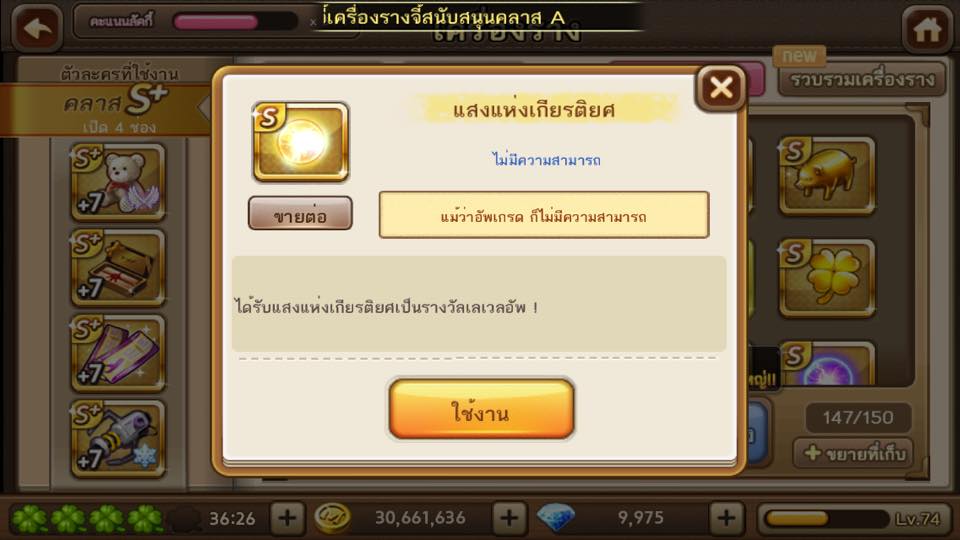The height and width of the screenshot is (540, 960).
Task: Go to home screen via house icon
Action: 927,29
